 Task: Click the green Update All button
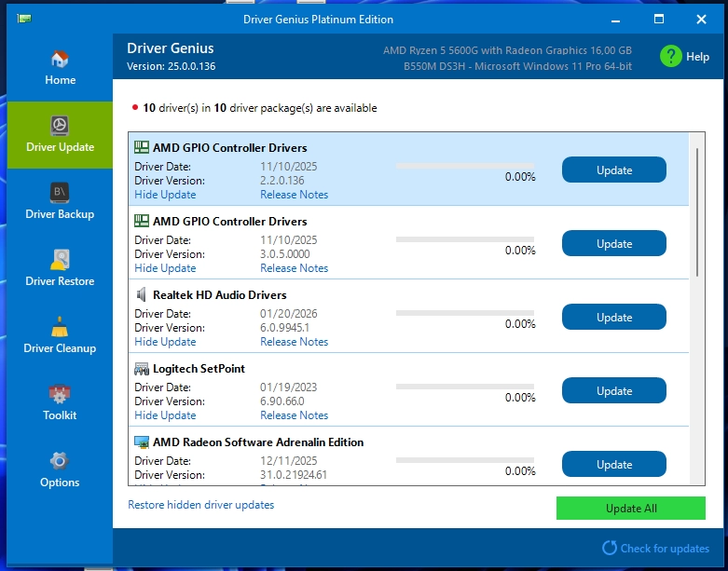(x=630, y=509)
